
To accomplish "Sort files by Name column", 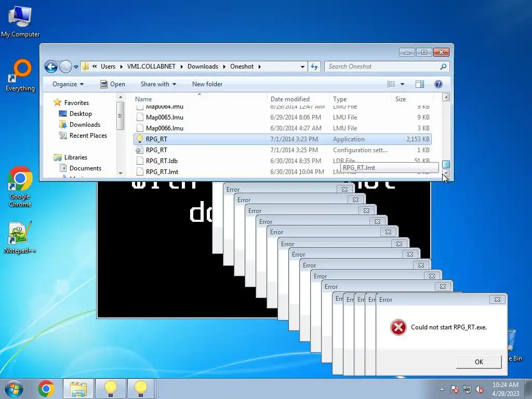I will pos(199,99).
